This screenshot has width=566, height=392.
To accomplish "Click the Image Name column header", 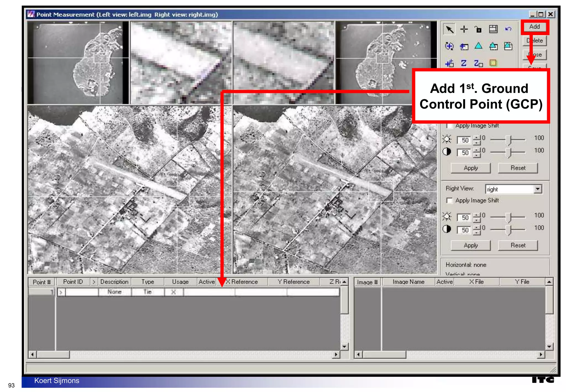I will click(x=408, y=282).
